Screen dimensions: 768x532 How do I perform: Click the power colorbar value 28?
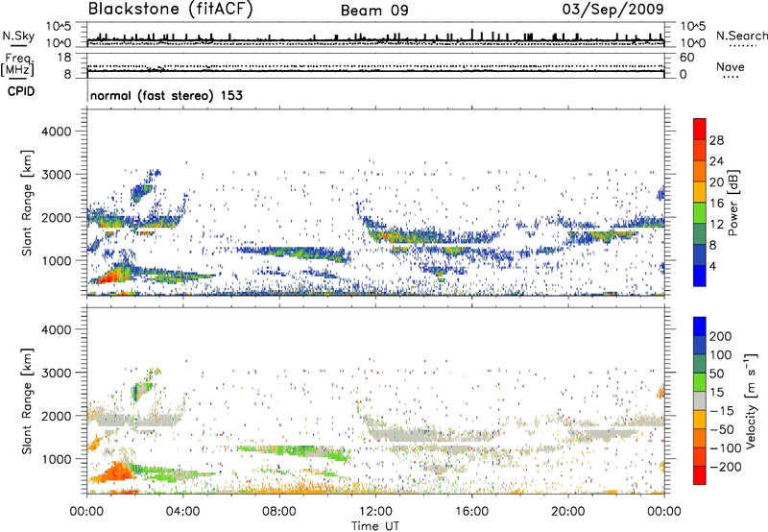pyautogui.click(x=716, y=140)
